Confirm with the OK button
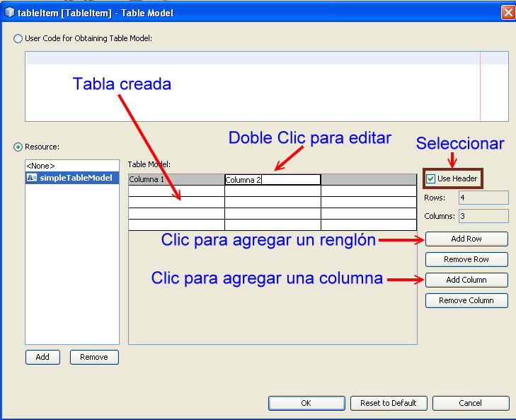 point(306,403)
